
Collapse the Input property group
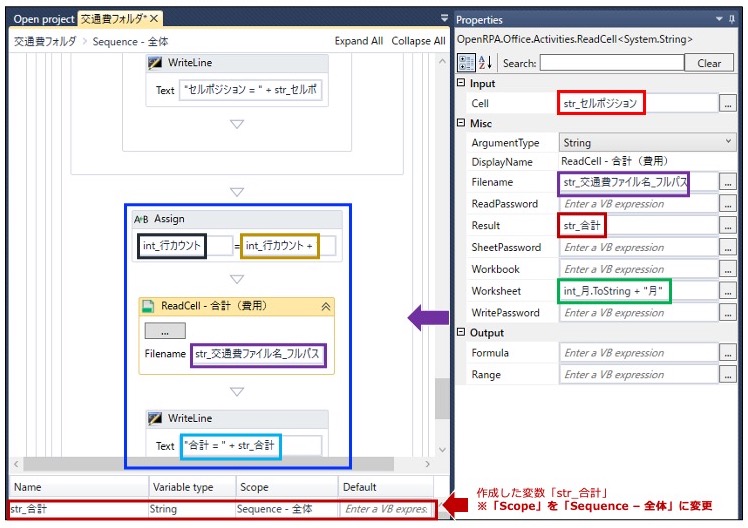point(461,83)
